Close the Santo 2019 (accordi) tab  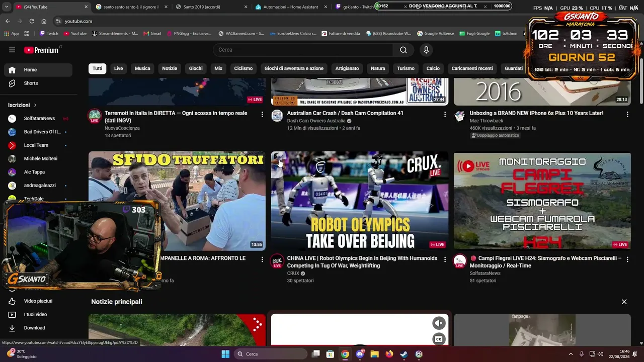point(246,7)
